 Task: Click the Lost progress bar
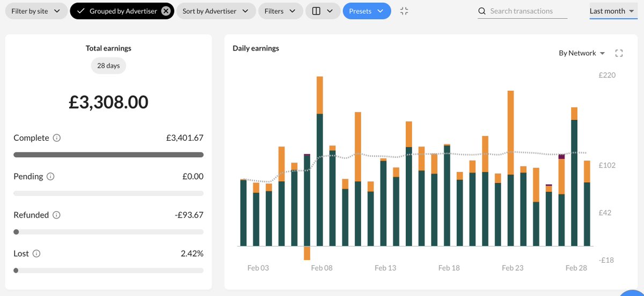[108, 271]
